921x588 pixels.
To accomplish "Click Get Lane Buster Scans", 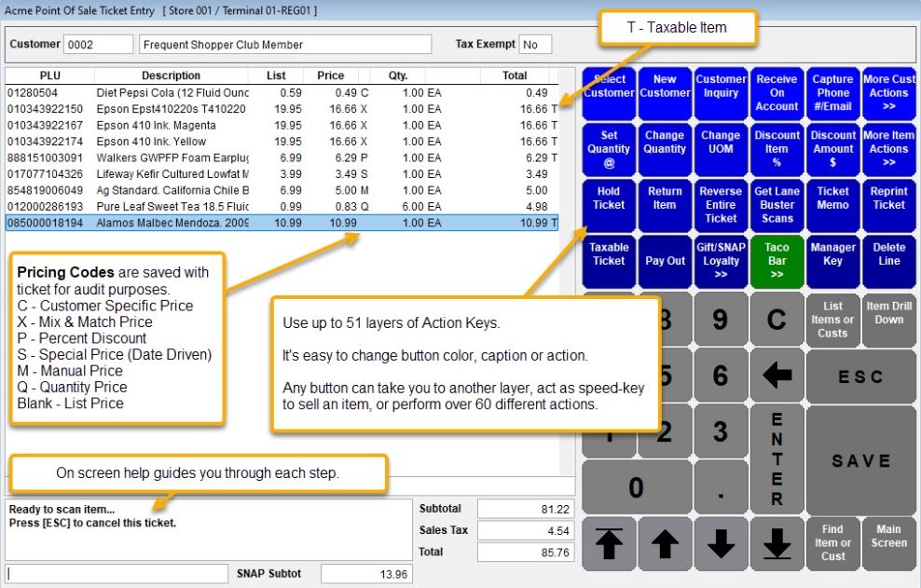I will [x=777, y=205].
